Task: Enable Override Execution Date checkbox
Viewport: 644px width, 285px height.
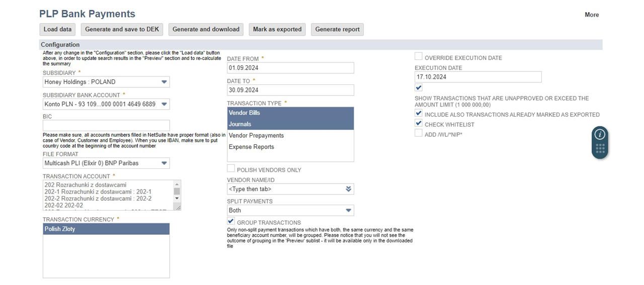Action: click(x=419, y=57)
